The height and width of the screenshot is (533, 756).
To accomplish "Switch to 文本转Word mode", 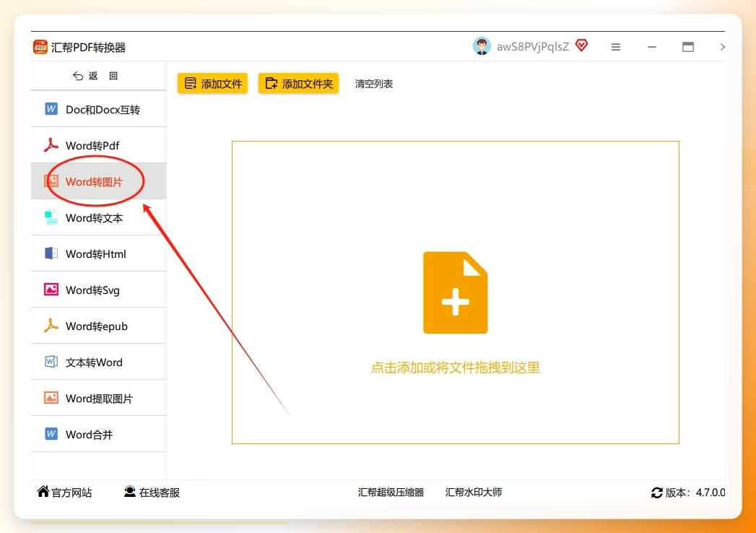I will 98,363.
